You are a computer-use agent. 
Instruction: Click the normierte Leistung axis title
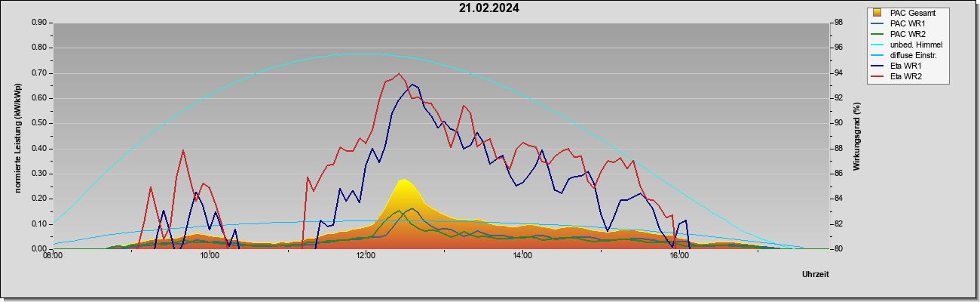pyautogui.click(x=18, y=136)
